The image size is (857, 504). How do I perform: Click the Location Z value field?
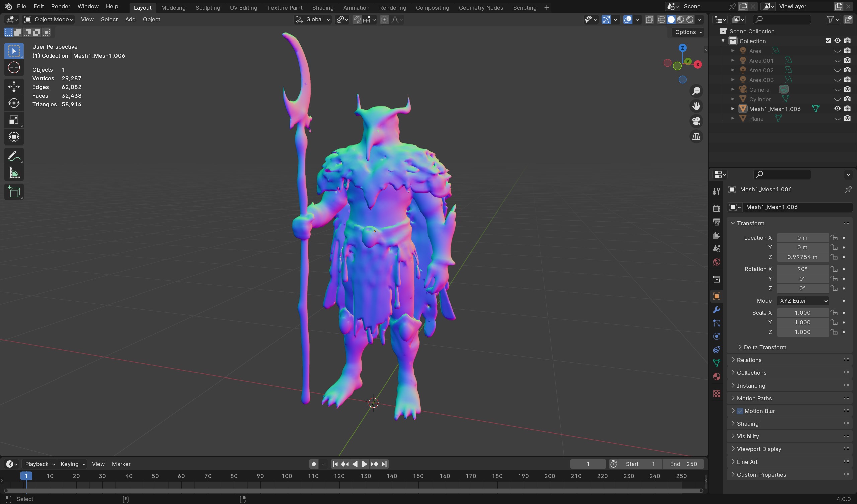point(802,257)
